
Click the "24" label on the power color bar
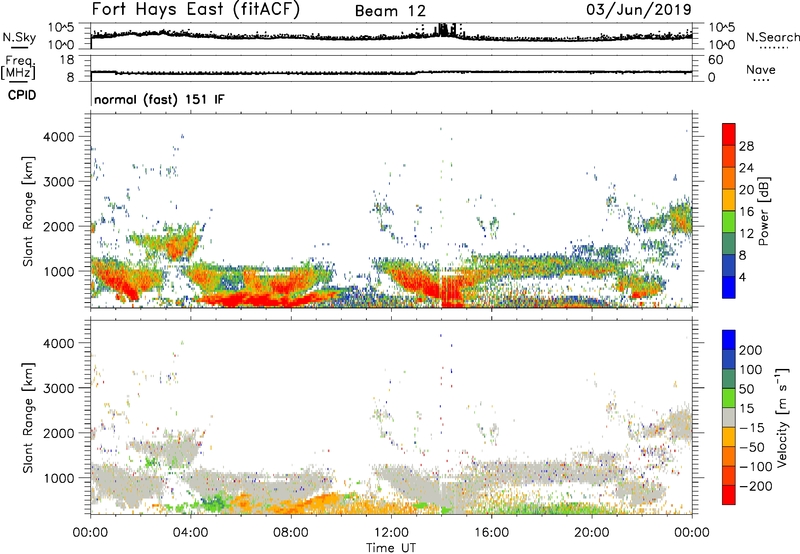point(746,168)
